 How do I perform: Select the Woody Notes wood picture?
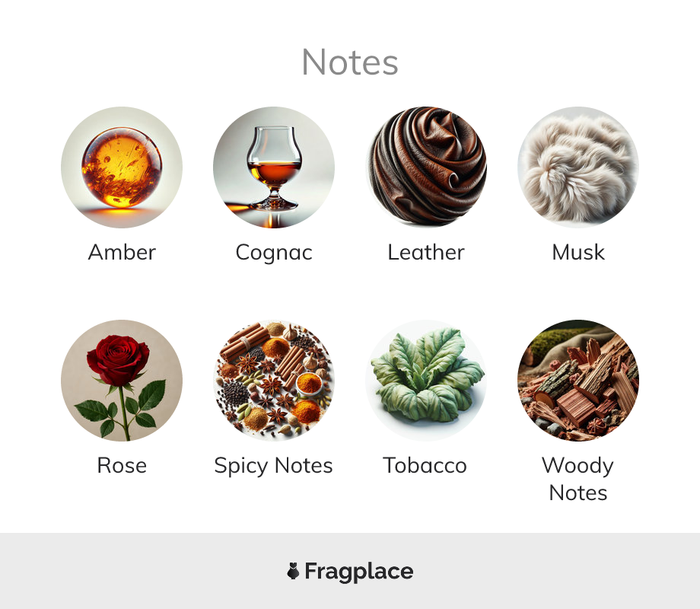578,380
